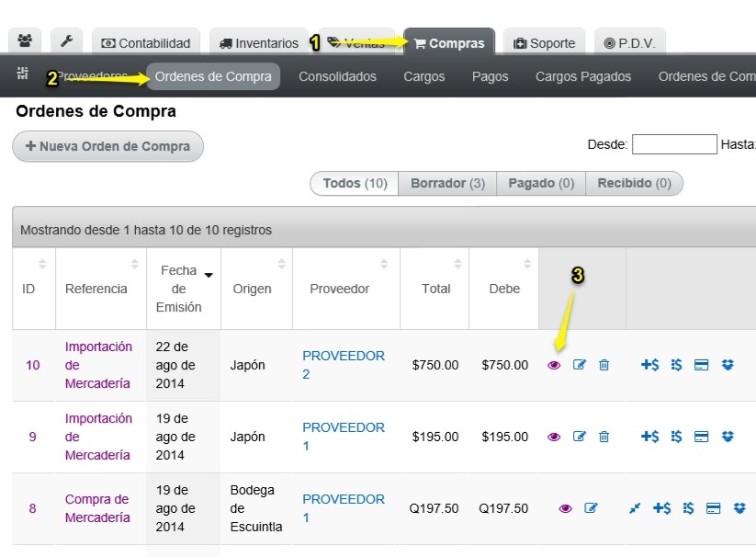
Task: Open the charges list ($) for order 9
Action: click(x=676, y=437)
